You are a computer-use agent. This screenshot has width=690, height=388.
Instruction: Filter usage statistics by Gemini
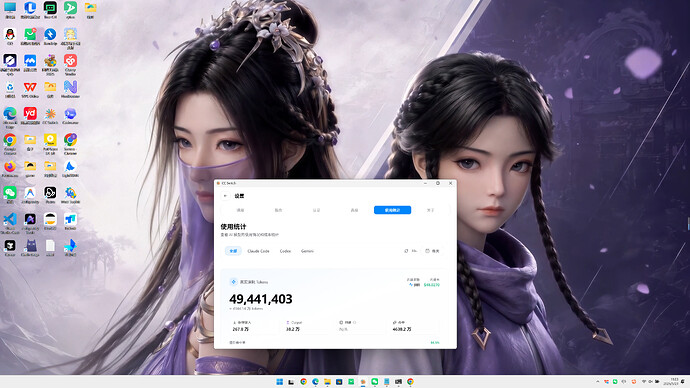[x=307, y=251]
